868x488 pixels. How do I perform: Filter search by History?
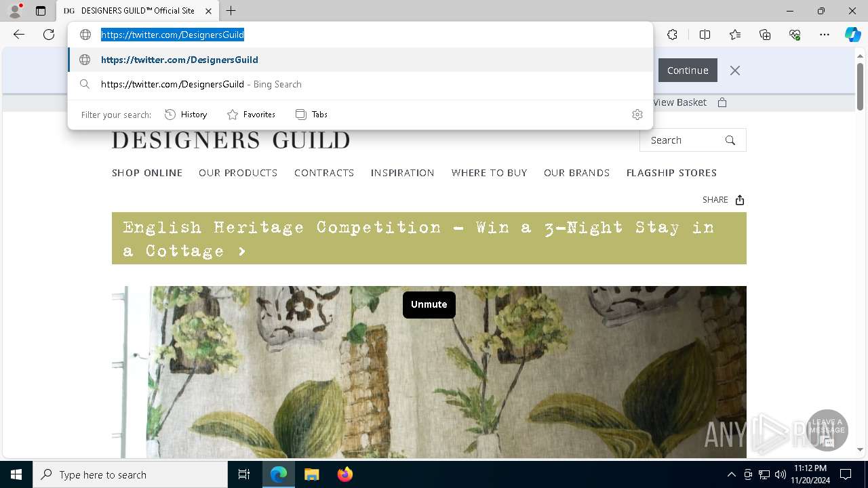coord(186,115)
